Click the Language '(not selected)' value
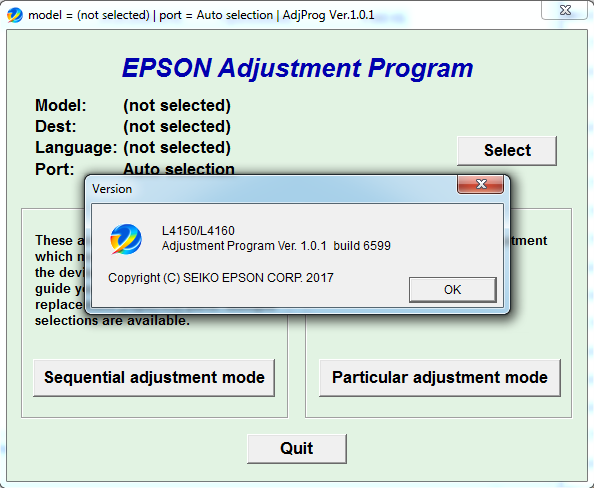Viewport: 594px width, 488px height. 177,147
